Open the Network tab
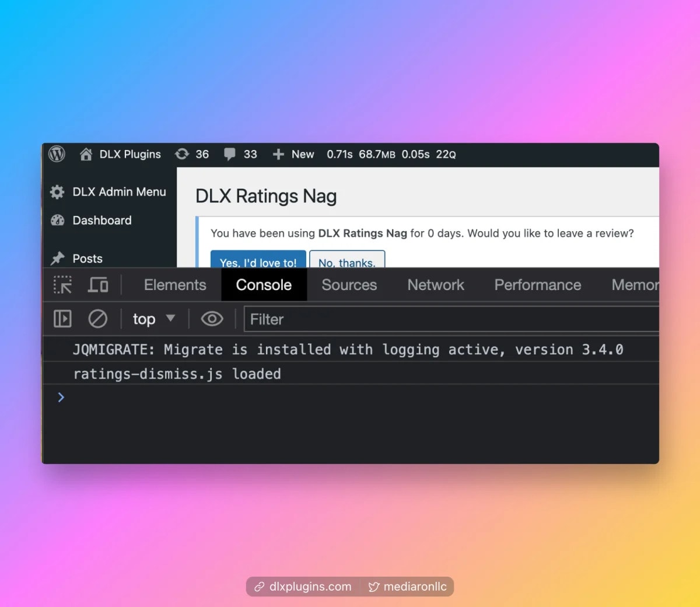The height and width of the screenshot is (607, 700). 436,285
